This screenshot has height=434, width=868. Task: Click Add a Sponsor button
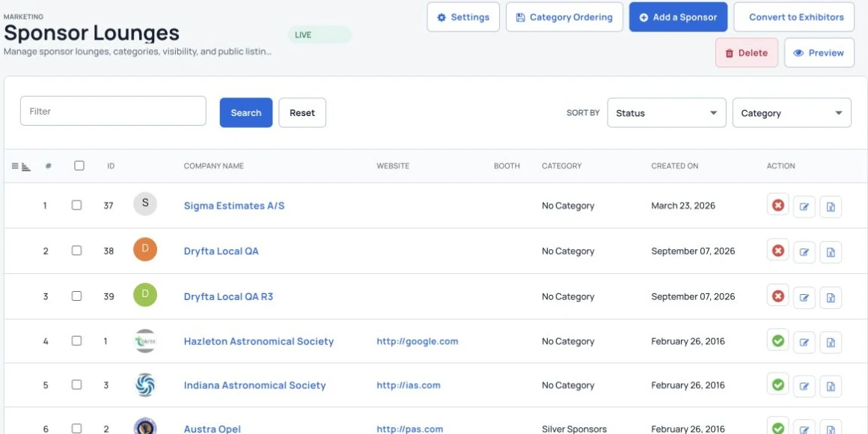point(678,17)
